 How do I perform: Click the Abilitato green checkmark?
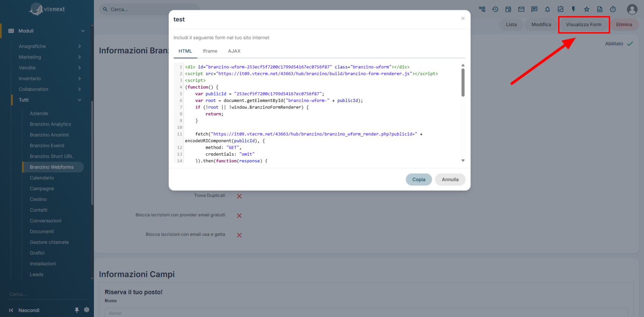coord(630,44)
